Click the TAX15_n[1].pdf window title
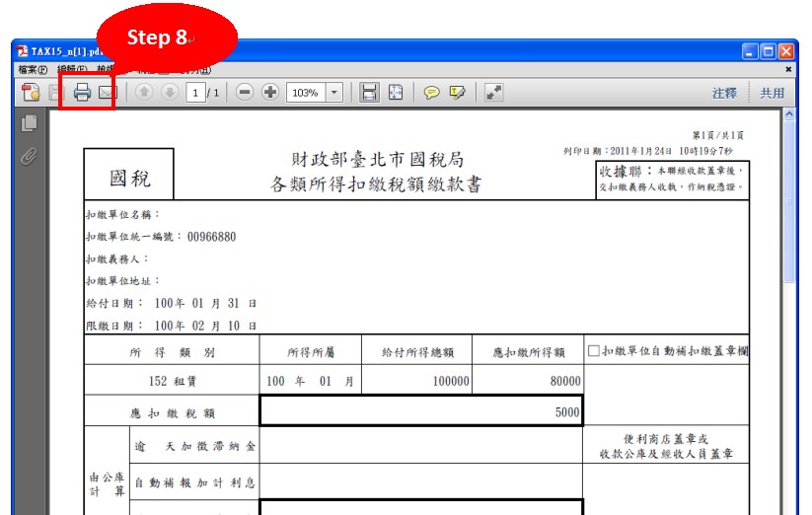The width and height of the screenshot is (812, 515). tap(65, 51)
